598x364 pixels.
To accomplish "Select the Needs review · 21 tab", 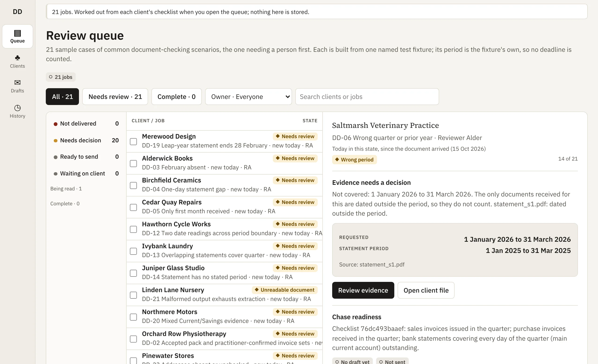I will [115, 97].
